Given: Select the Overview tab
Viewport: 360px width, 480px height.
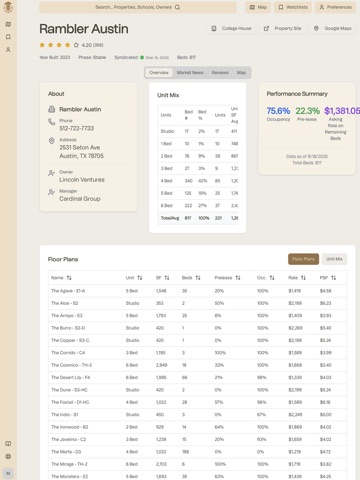Looking at the screenshot, I should point(159,73).
